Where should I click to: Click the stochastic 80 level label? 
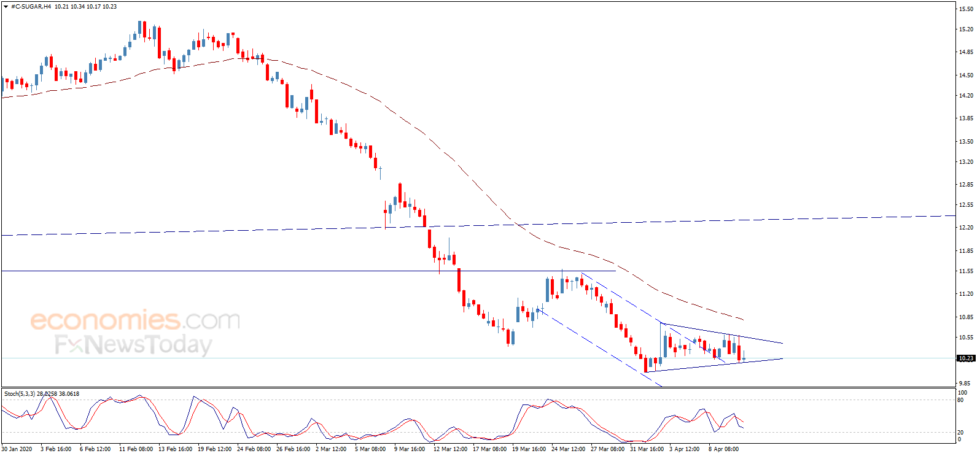point(961,400)
